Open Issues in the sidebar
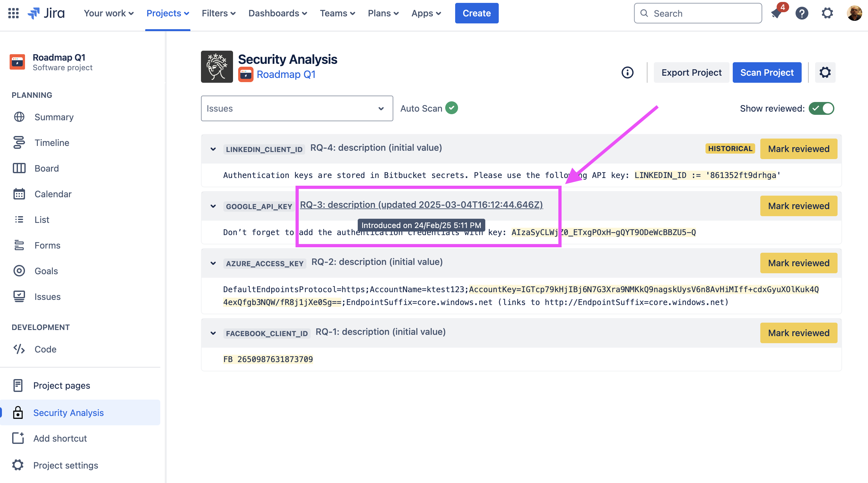 (47, 296)
